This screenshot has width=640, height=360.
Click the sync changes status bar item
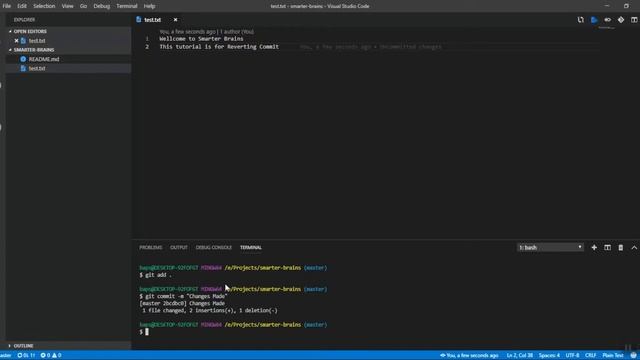tap(26, 355)
